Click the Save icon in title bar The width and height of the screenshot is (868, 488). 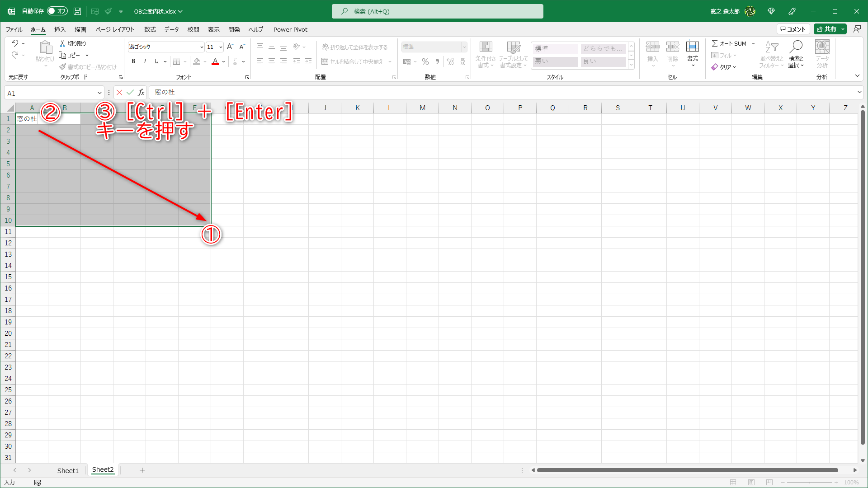click(x=77, y=11)
